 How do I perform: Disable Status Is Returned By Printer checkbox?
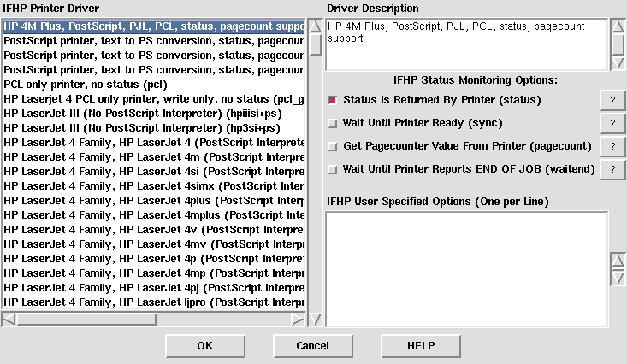(333, 100)
